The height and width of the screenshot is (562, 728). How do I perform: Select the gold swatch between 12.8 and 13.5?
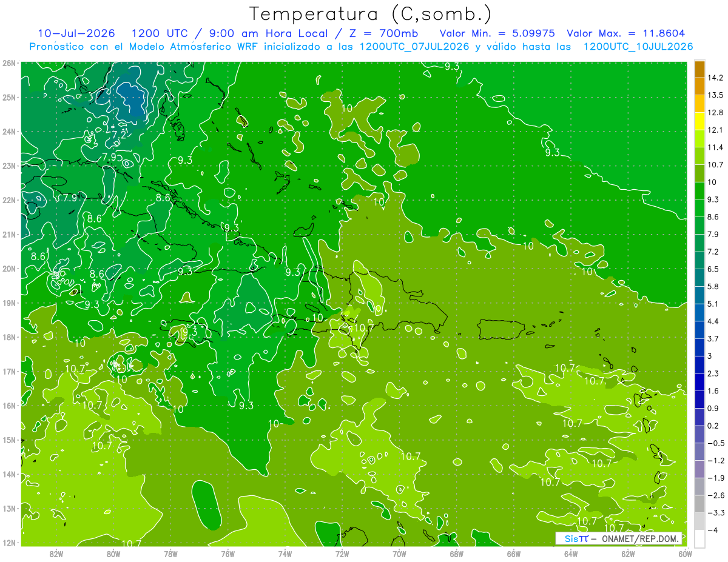(699, 104)
